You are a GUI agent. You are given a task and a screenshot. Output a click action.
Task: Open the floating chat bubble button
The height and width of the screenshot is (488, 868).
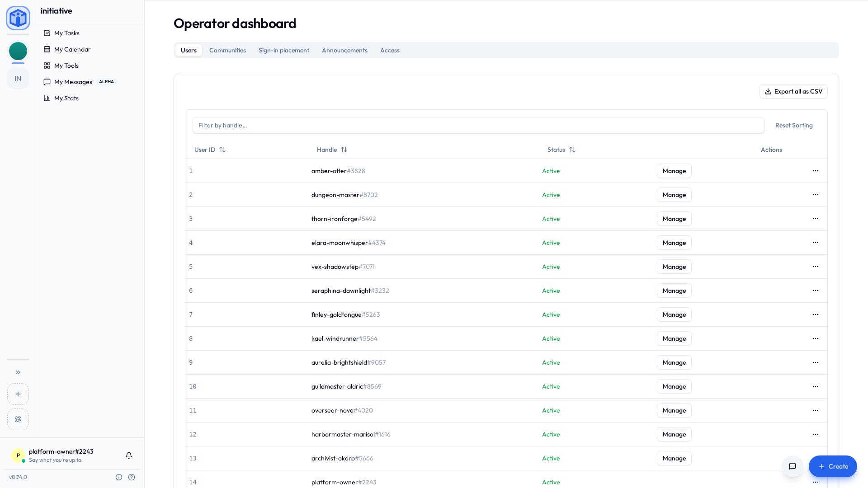coord(793,466)
